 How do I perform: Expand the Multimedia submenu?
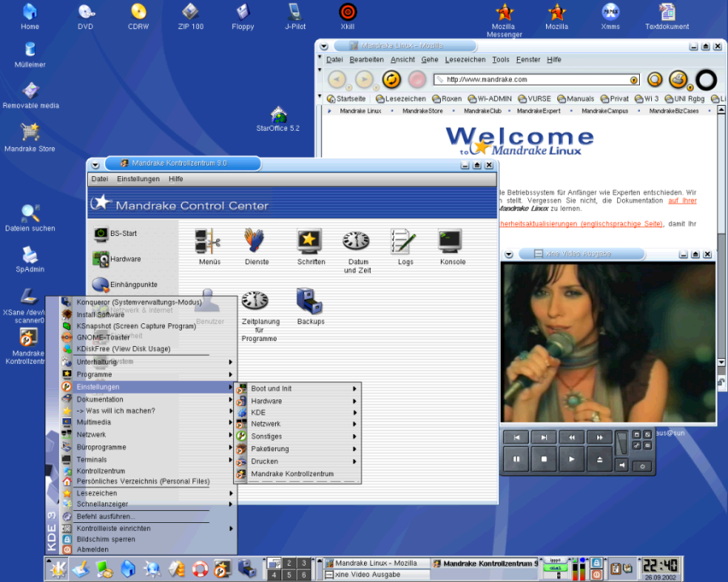click(148, 422)
